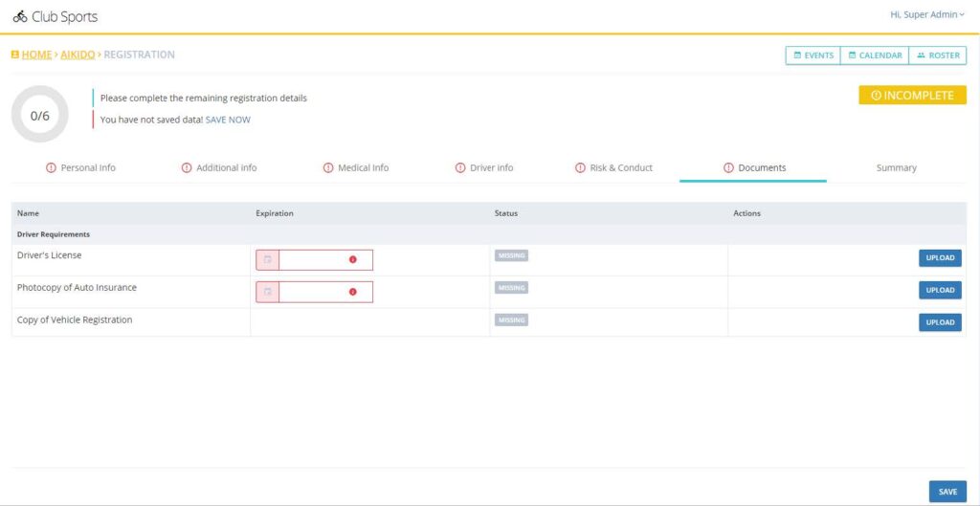This screenshot has height=506, width=980.
Task: Click UPLOAD for Copy of Vehicle Registration
Action: point(940,322)
